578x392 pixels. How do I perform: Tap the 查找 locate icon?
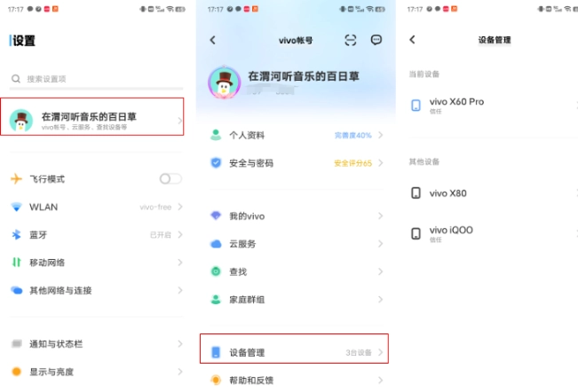tap(215, 271)
